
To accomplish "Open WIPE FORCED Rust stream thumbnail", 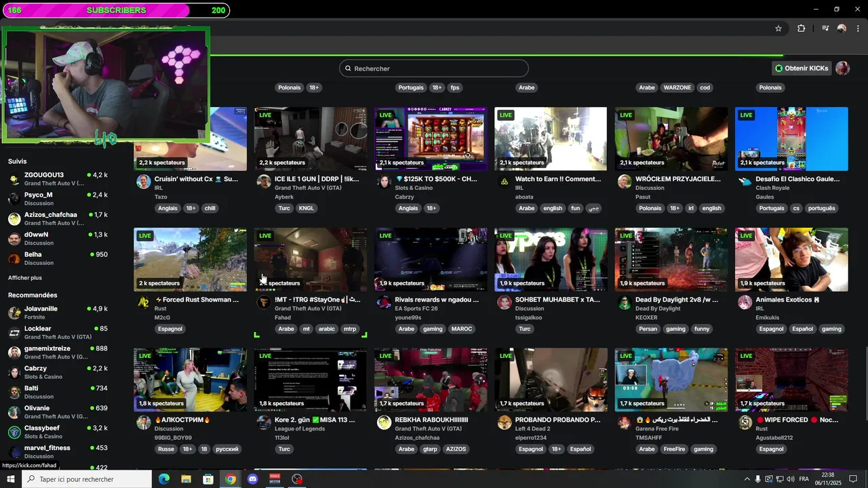I will (x=791, y=380).
